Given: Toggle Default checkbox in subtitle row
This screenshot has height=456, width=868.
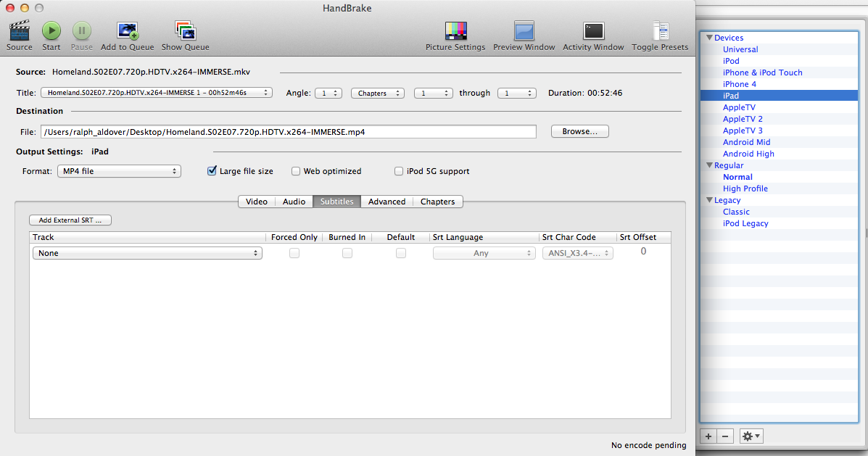Looking at the screenshot, I should 401,253.
